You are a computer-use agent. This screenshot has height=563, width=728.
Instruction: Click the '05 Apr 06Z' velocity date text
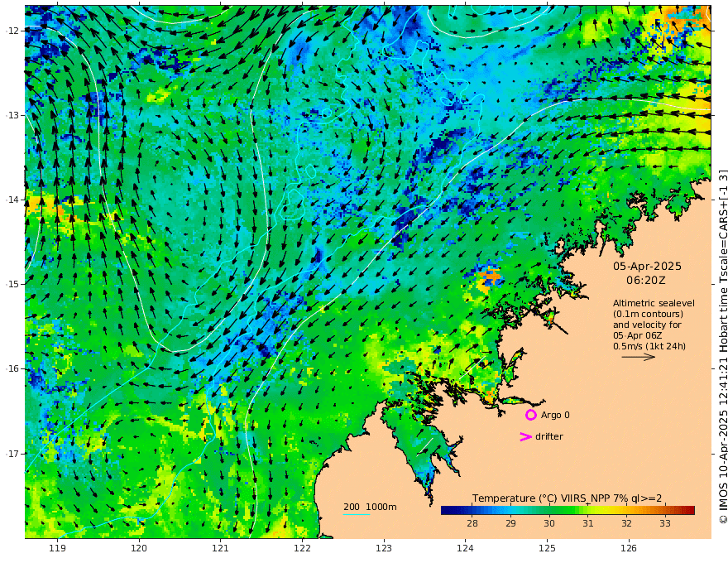click(638, 335)
